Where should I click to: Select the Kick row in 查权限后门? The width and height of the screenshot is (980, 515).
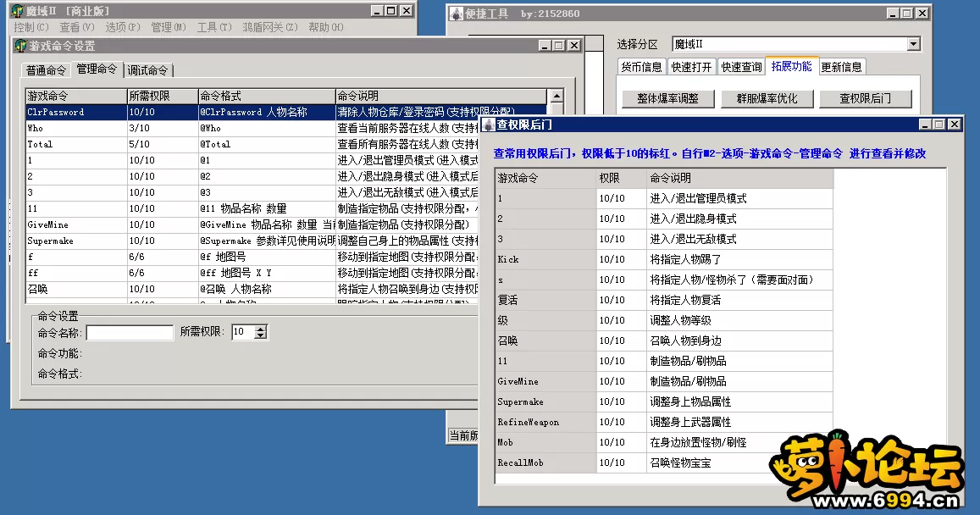(664, 259)
